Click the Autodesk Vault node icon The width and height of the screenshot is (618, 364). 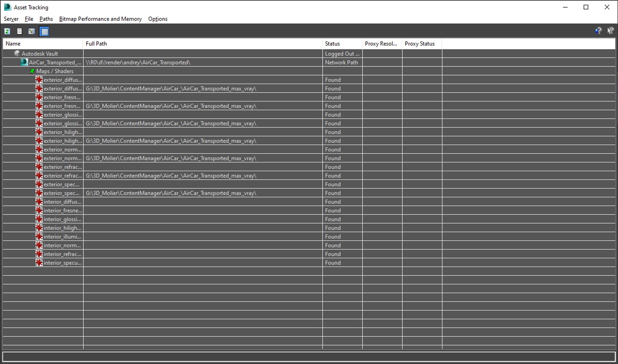click(17, 53)
